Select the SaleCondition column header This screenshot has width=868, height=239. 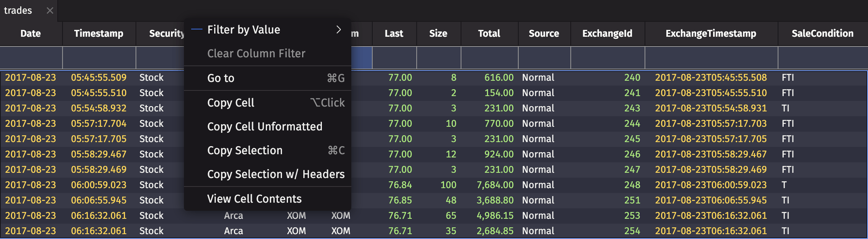[822, 34]
